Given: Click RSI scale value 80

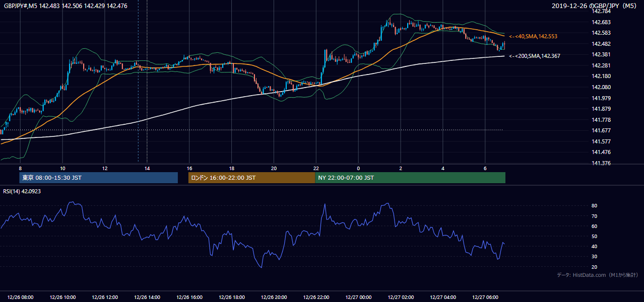Looking at the screenshot, I should pyautogui.click(x=595, y=206).
